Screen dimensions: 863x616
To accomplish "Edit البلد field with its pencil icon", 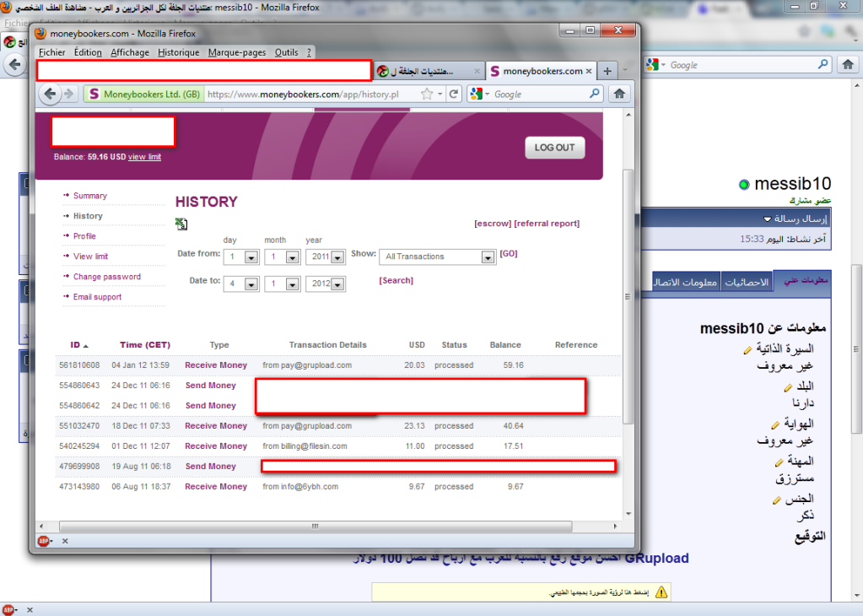I will (x=788, y=388).
